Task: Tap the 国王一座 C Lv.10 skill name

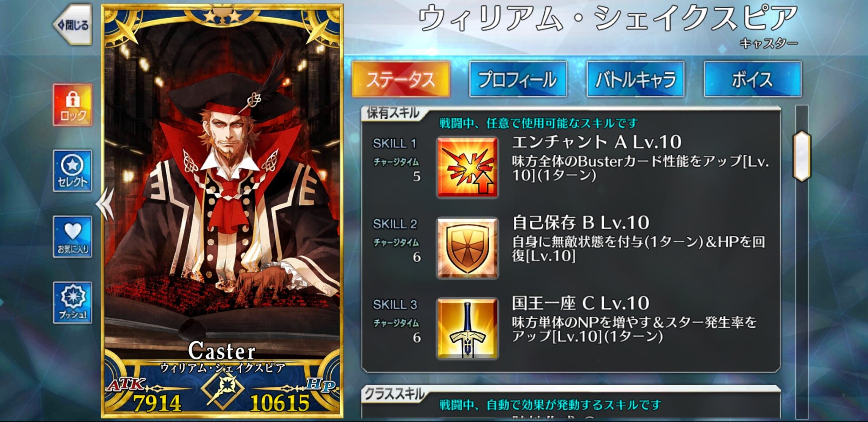Action: pyautogui.click(x=581, y=303)
